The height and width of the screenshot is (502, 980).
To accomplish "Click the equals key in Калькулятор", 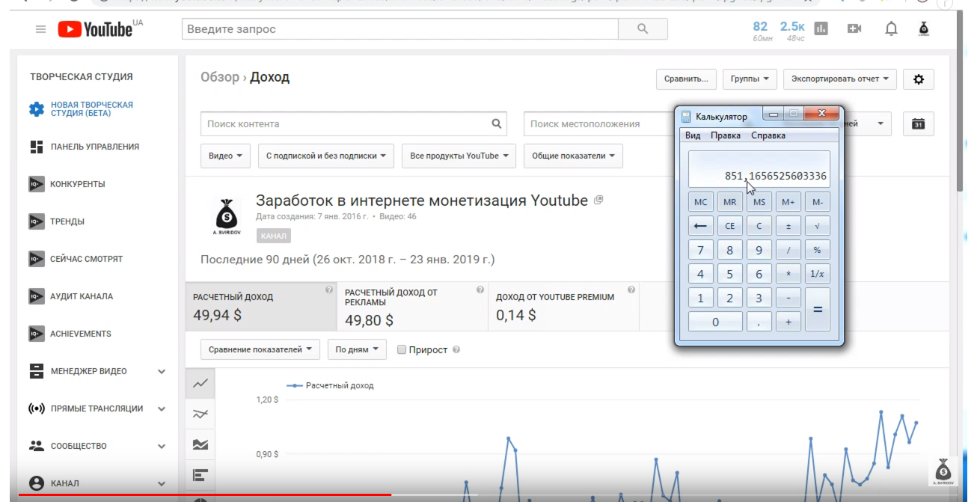I will [818, 309].
